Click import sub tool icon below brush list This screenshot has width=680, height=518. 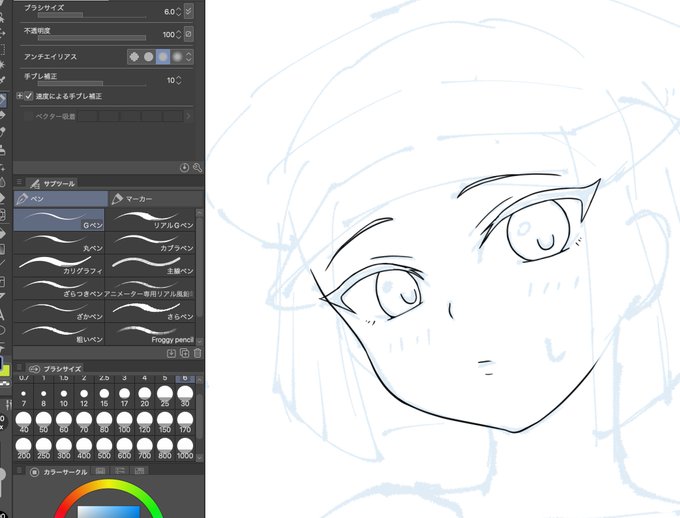point(171,353)
